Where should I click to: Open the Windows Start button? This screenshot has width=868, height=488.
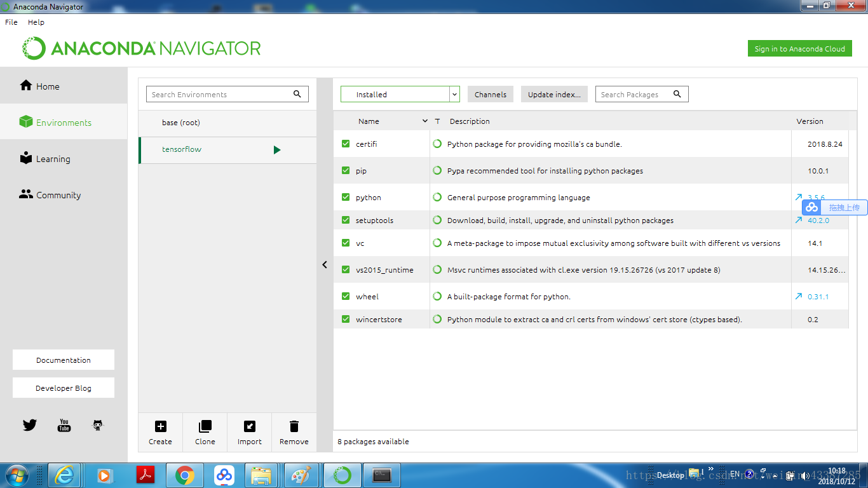[17, 475]
